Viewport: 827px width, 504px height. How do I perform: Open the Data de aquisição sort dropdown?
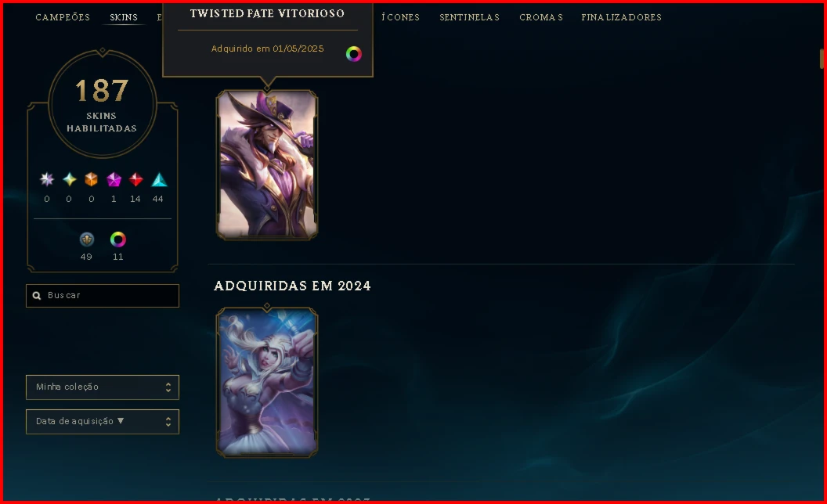click(103, 422)
